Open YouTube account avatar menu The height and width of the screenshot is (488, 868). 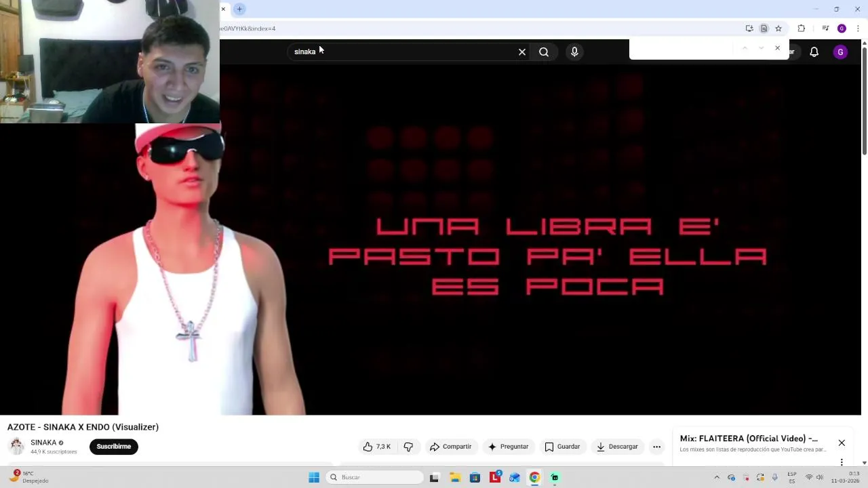(840, 52)
